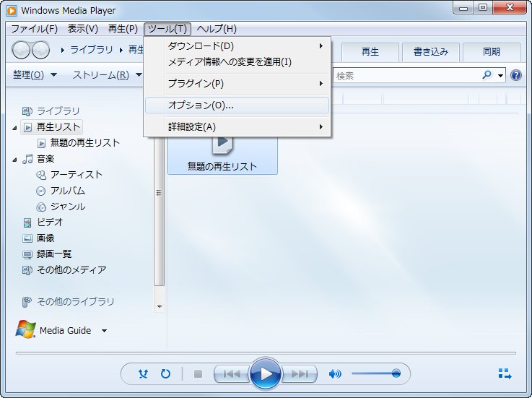Click the stop button

(198, 374)
